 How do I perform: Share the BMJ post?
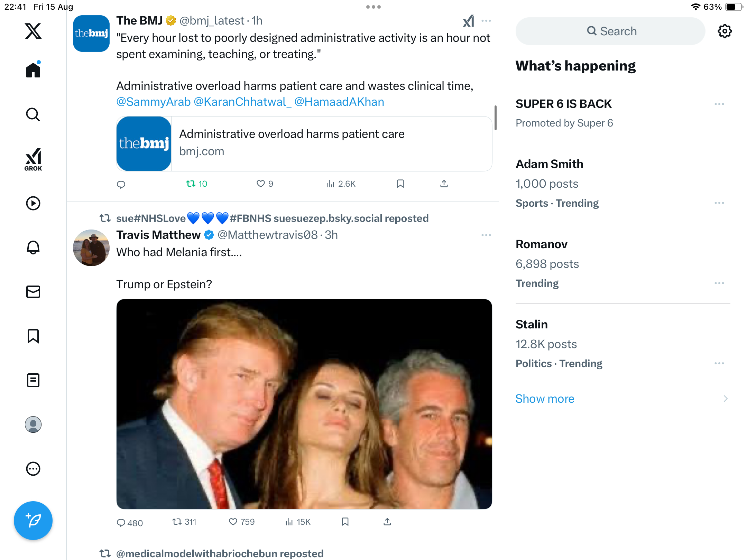[444, 184]
